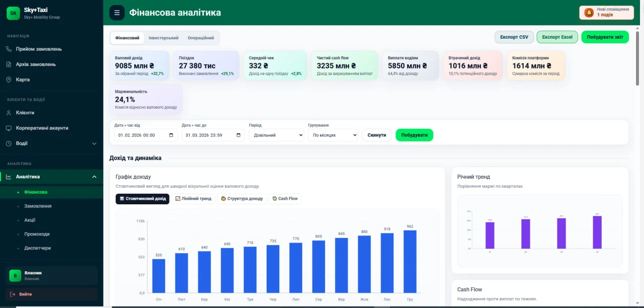Click the notification bell icon

(x=589, y=13)
